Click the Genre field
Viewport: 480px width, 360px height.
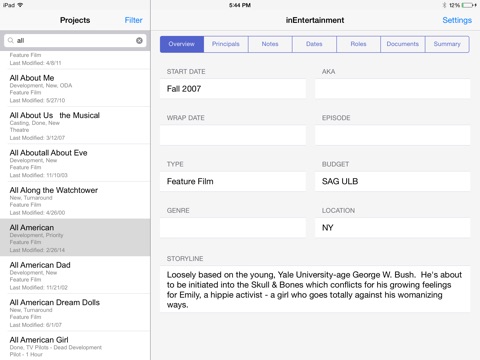click(x=233, y=228)
